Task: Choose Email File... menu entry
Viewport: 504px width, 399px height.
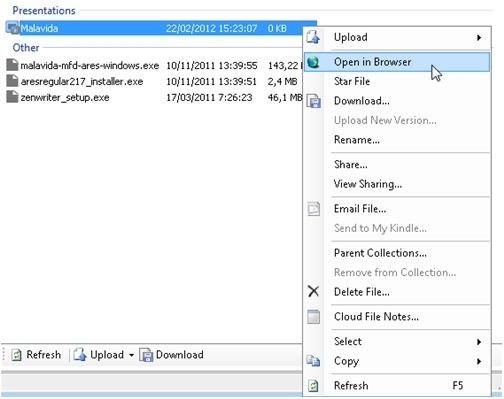Action: pyautogui.click(x=397, y=209)
